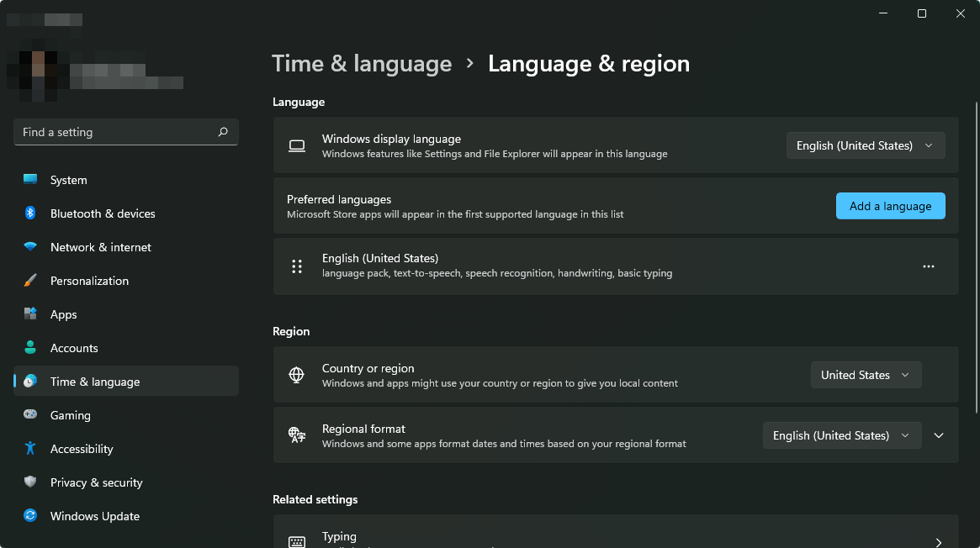Click the Gaming controller icon
980x548 pixels.
click(30, 414)
